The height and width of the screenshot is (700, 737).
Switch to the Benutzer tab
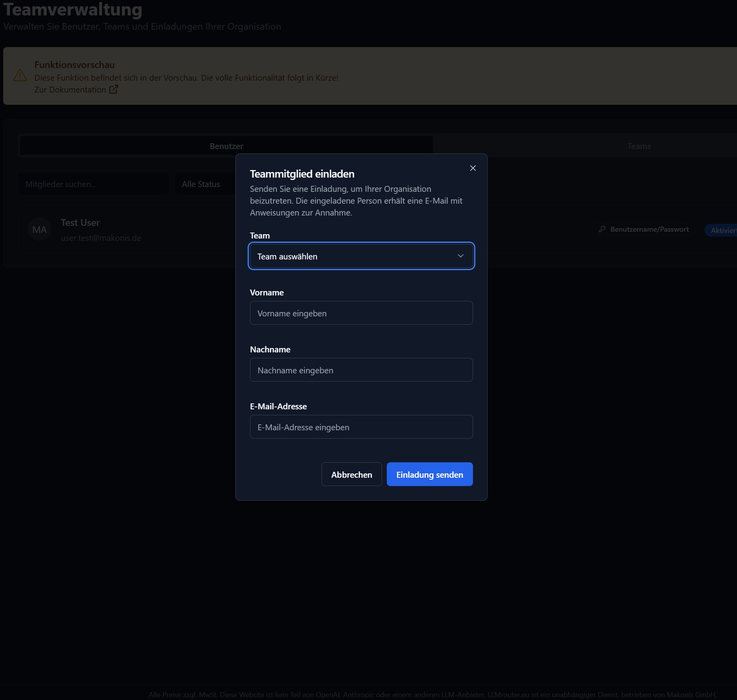[x=226, y=146]
